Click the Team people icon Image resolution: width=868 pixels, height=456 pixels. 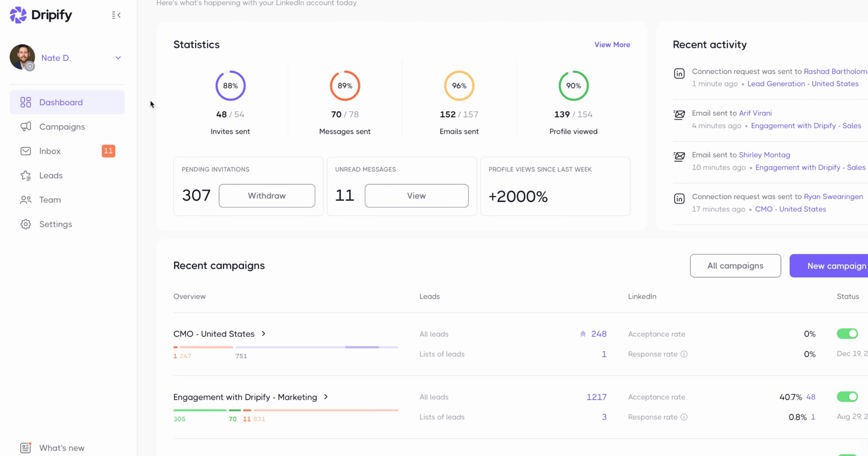(x=25, y=200)
